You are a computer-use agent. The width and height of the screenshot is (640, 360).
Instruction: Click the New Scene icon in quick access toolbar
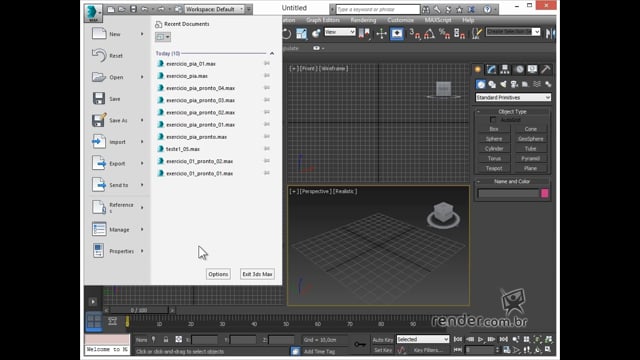pyautogui.click(x=111, y=9)
